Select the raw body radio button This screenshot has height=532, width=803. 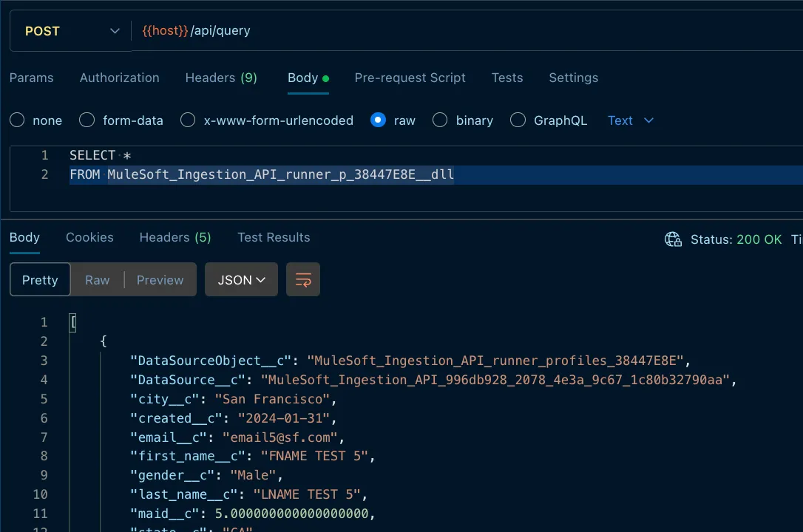coord(378,120)
